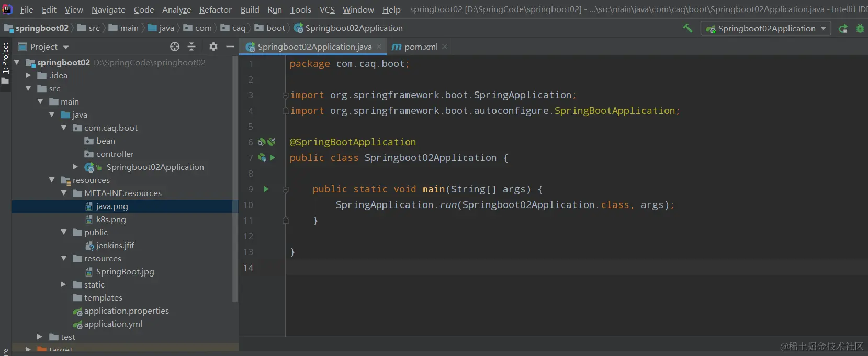Open application.properties file

121,311
